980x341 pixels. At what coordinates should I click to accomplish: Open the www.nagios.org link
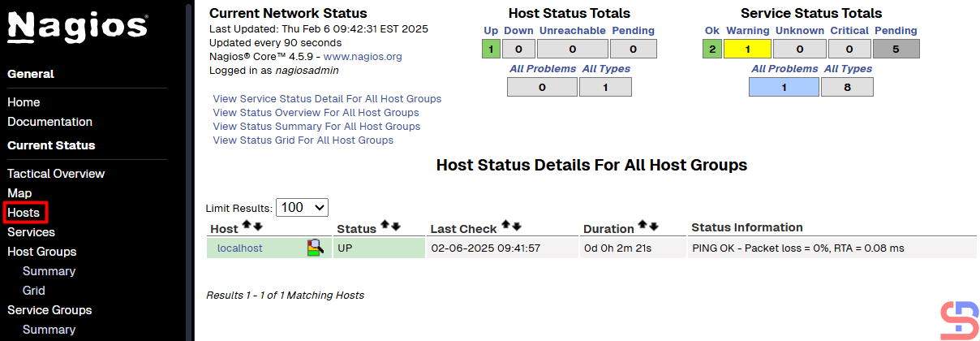click(x=363, y=57)
